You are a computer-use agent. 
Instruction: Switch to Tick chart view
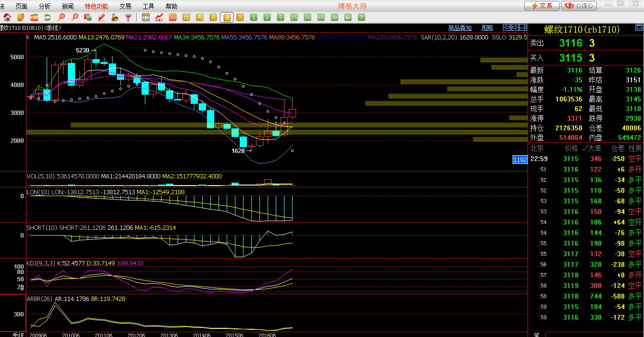tap(173, 17)
